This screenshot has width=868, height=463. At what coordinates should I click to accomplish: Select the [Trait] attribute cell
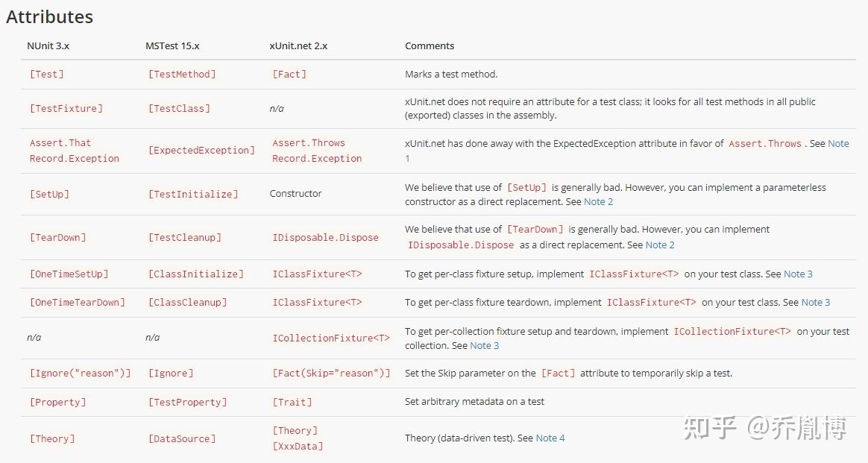(292, 402)
